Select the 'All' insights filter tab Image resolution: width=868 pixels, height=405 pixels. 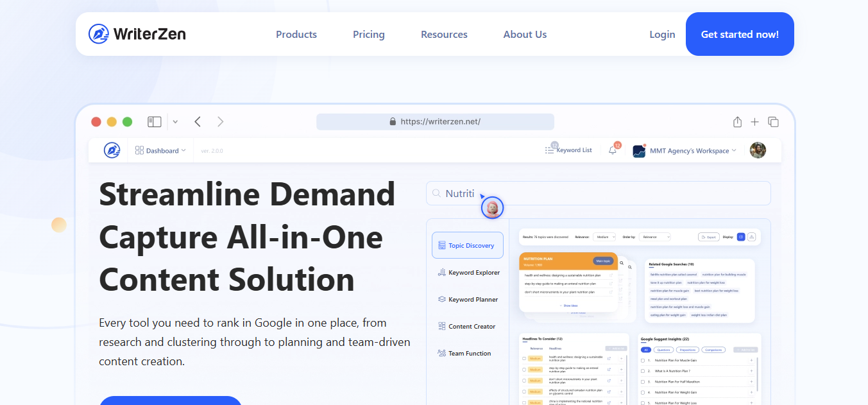point(646,350)
